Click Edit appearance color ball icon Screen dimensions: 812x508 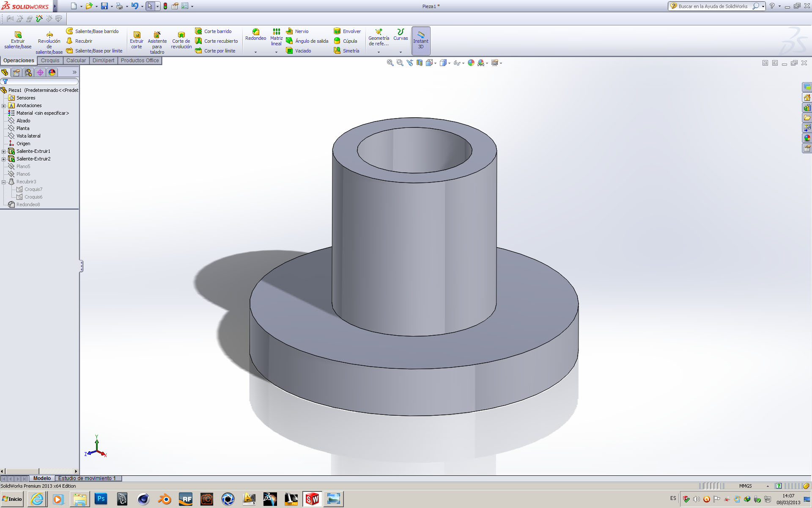click(471, 63)
